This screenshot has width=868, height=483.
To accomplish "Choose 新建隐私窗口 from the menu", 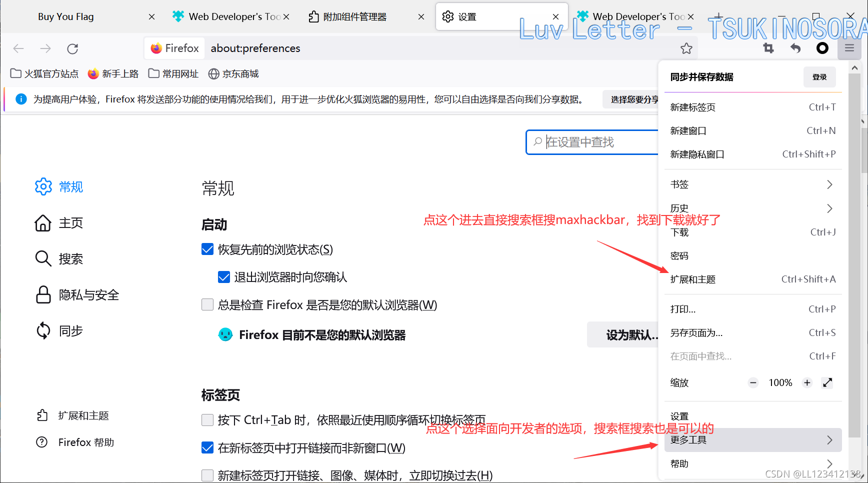I will [753, 154].
